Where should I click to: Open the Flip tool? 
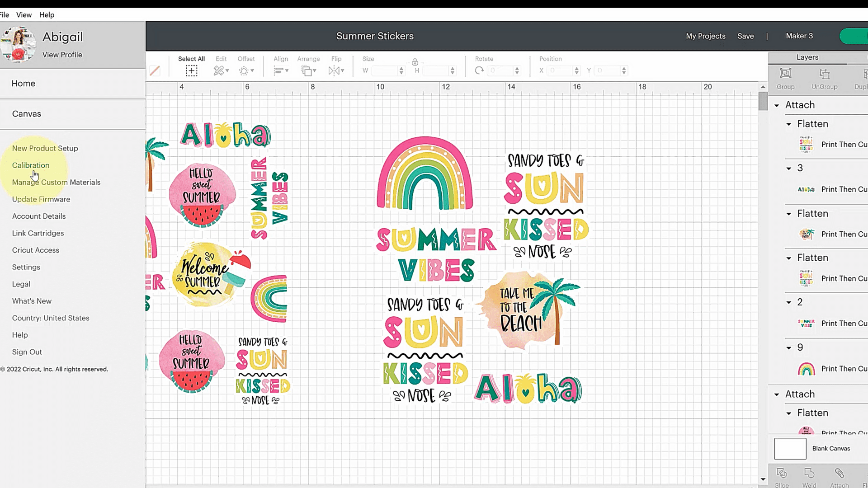(336, 70)
